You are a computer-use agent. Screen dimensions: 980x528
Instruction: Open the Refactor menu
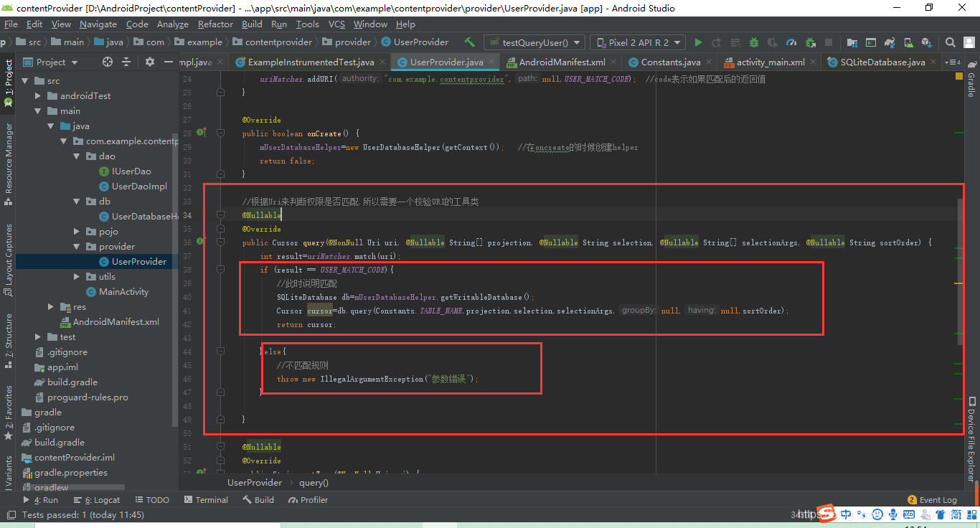[x=215, y=24]
